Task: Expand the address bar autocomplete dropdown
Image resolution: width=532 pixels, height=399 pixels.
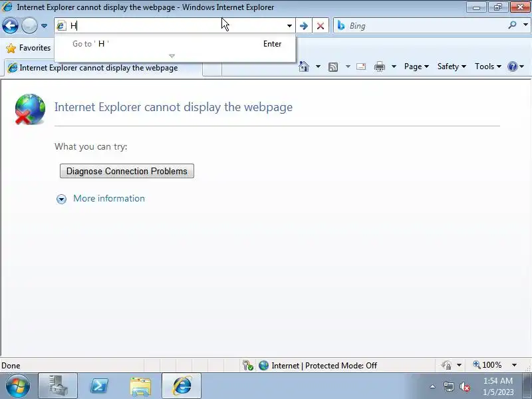Action: click(289, 26)
